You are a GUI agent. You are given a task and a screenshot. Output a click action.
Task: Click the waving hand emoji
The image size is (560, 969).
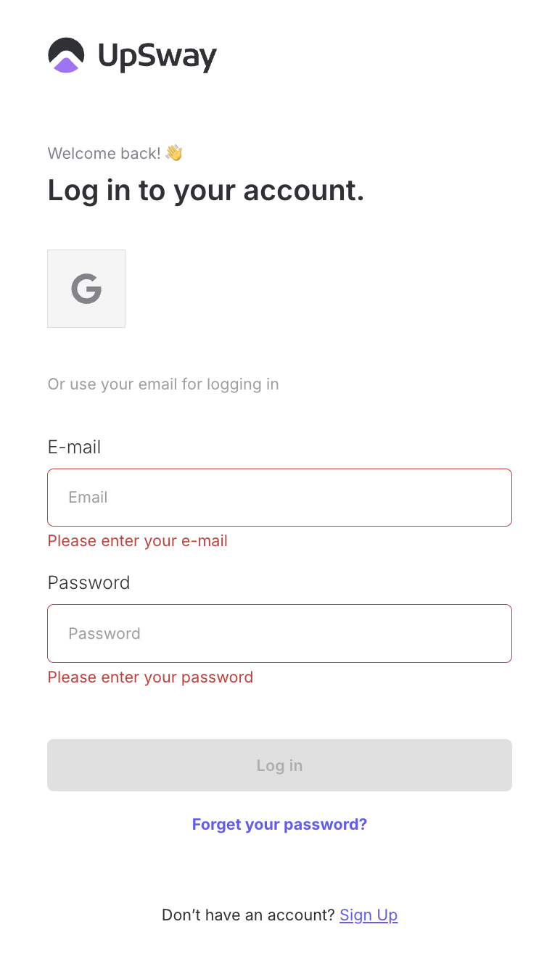(x=174, y=153)
